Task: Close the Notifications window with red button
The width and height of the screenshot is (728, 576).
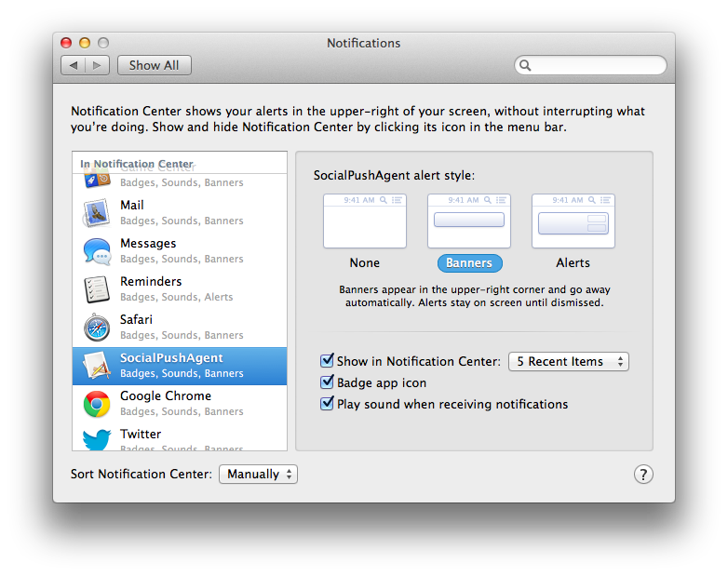Action: 66,43
